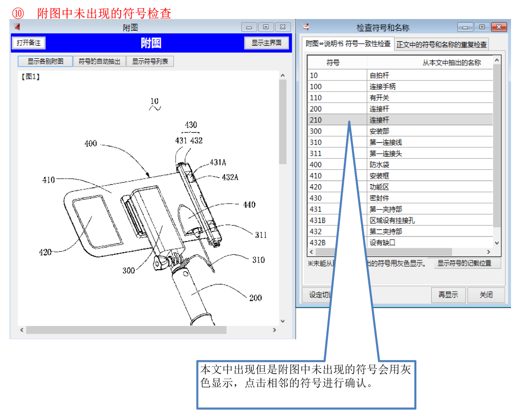
Task: Select row 400 防水袋
Action: point(400,165)
